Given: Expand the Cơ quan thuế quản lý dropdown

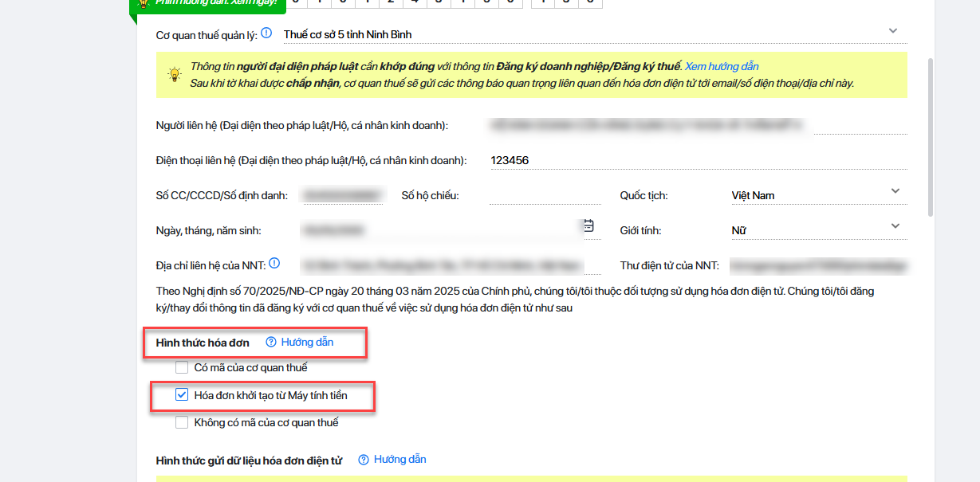Looking at the screenshot, I should (892, 31).
